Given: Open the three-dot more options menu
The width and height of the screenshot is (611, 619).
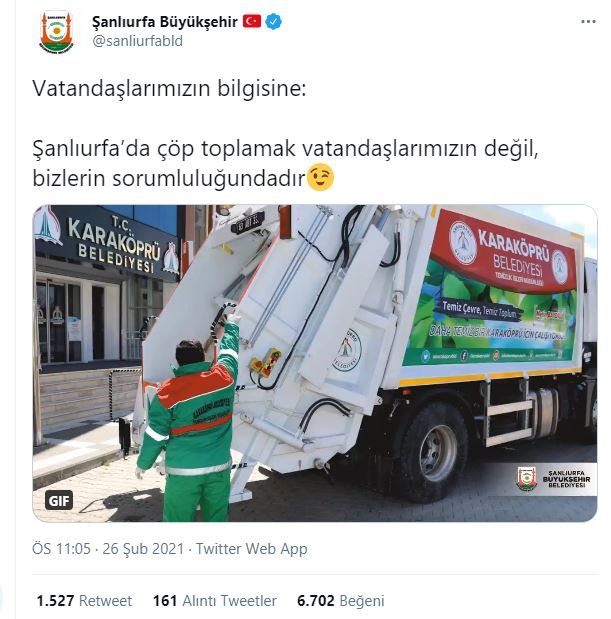Looking at the screenshot, I should [x=588, y=22].
